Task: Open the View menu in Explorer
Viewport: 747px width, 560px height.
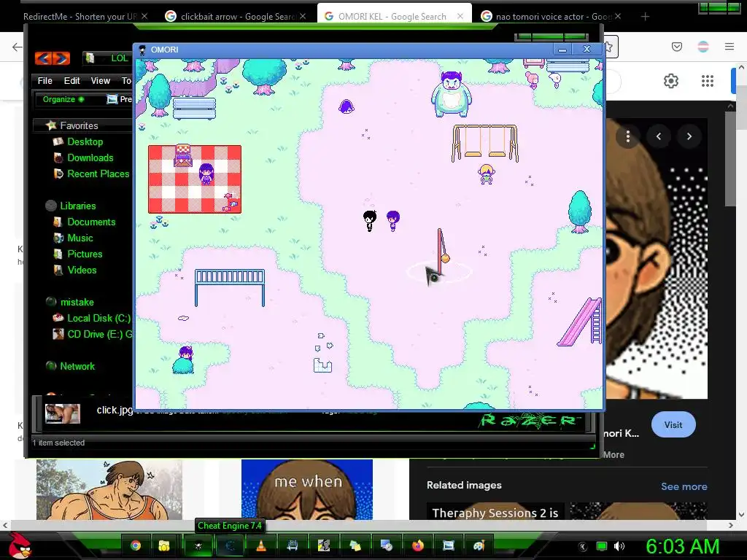Action: point(101,81)
